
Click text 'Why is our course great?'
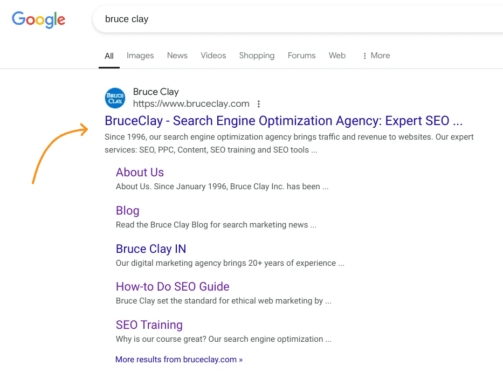[161, 339]
